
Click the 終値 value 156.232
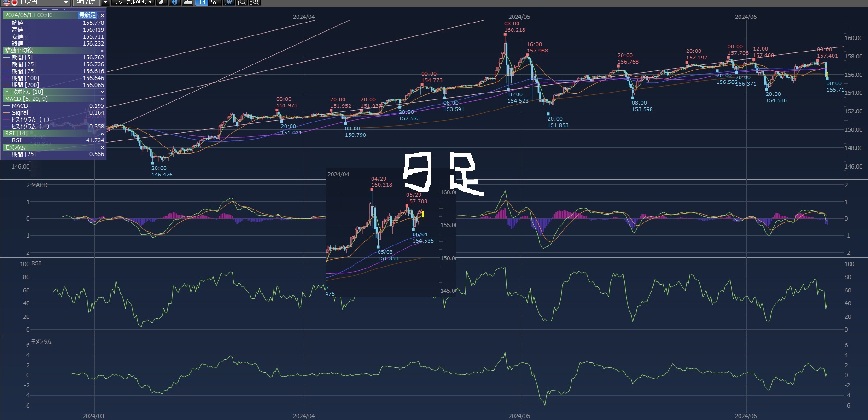[93, 44]
